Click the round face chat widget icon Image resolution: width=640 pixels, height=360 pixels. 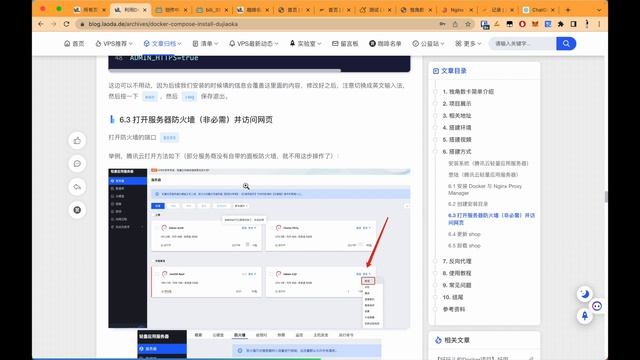tap(597, 306)
